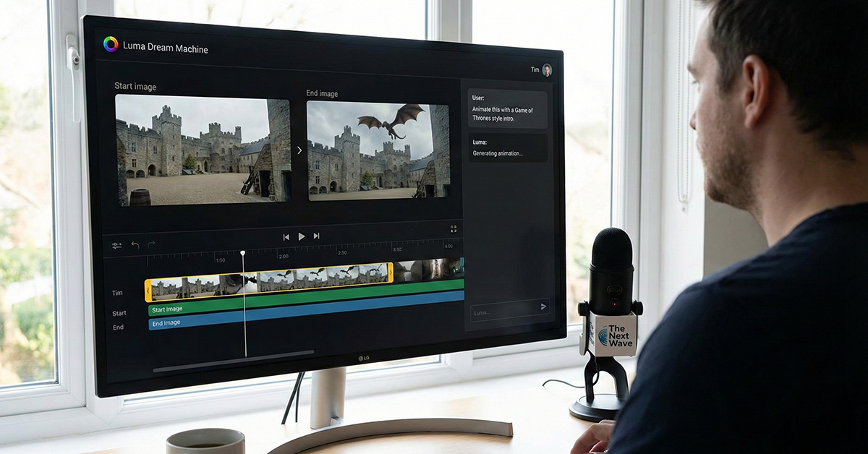Skip to the previous frame
This screenshot has width=868, height=454.
tap(286, 236)
